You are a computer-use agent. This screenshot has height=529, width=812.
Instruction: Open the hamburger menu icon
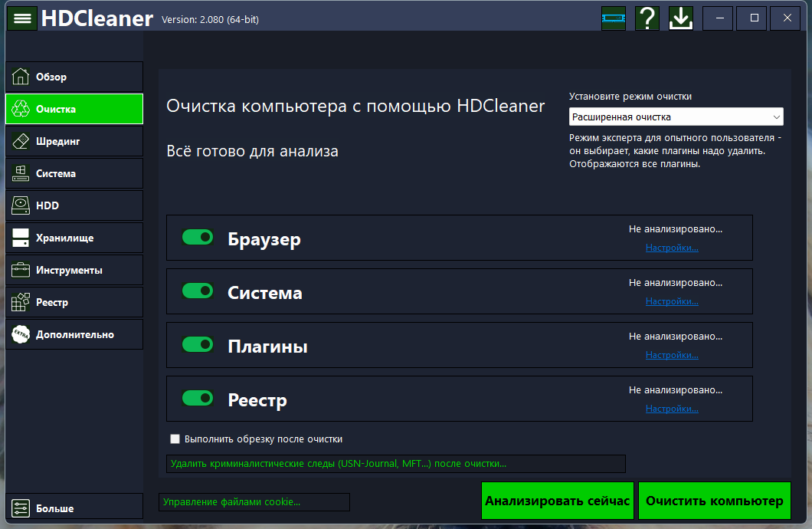tap(22, 18)
